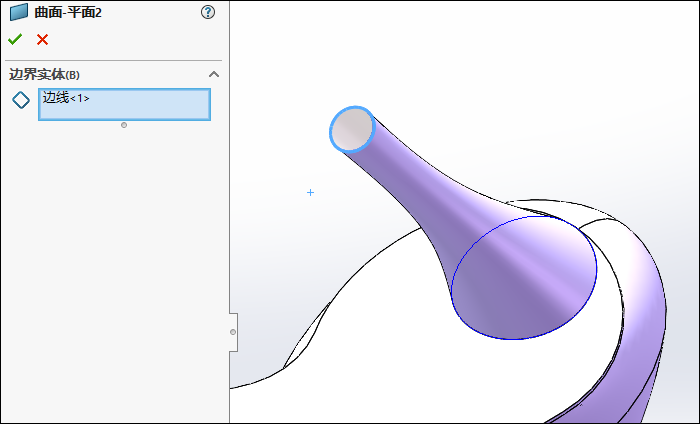700x424 pixels.
Task: Cancel with the red X button
Action: coord(42,40)
